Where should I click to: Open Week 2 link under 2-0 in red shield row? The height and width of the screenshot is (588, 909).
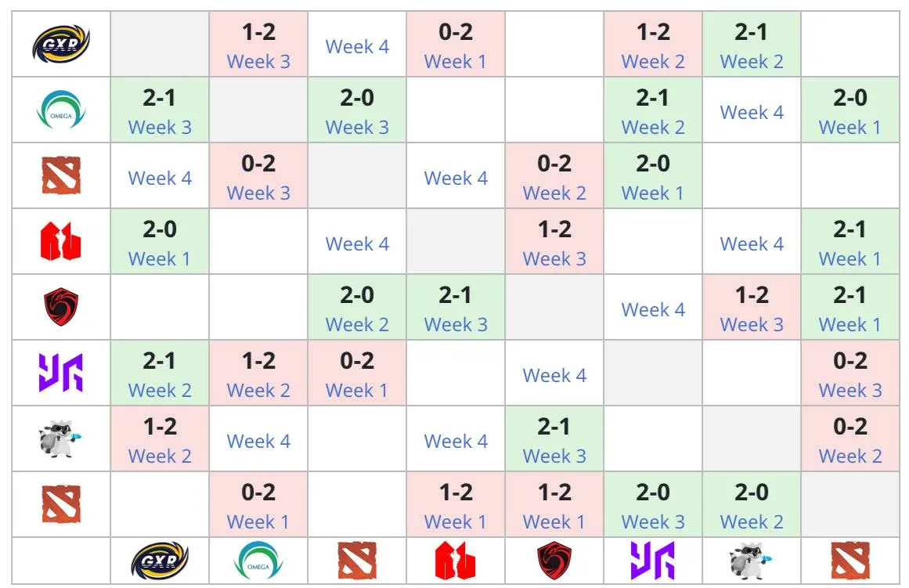pos(357,324)
